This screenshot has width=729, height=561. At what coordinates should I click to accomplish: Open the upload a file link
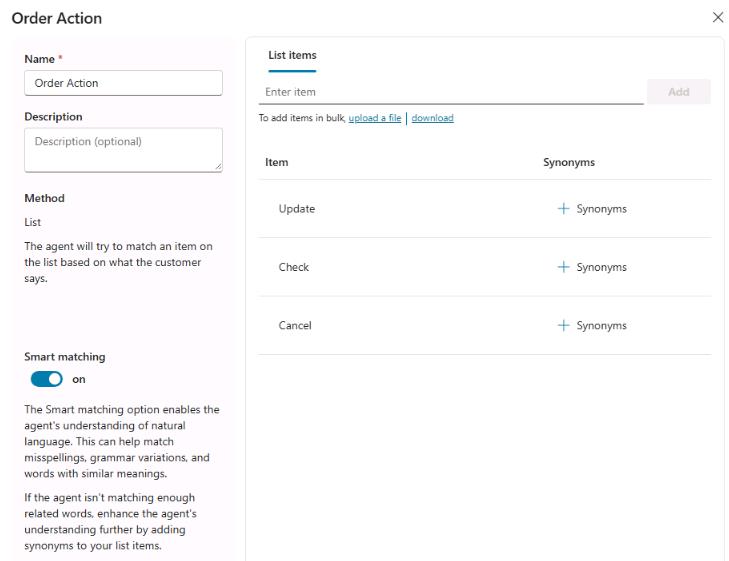pos(375,118)
